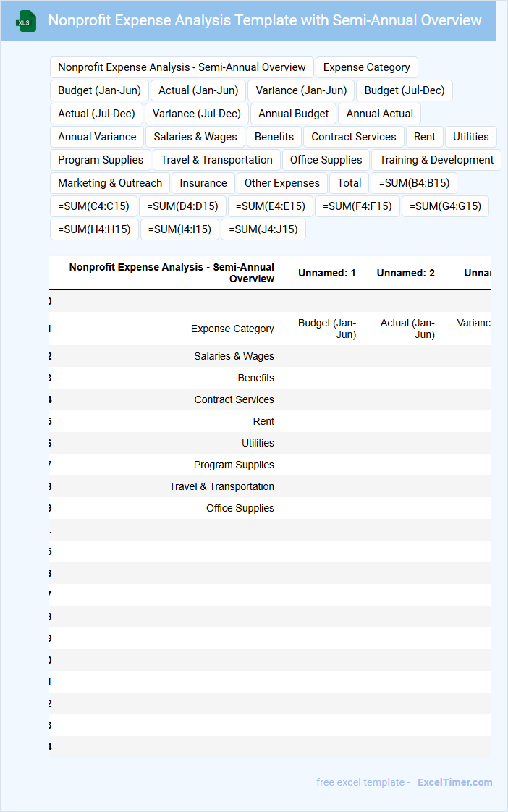508x812 pixels.
Task: Select the Marketing & Outreach tag
Action: [x=110, y=183]
